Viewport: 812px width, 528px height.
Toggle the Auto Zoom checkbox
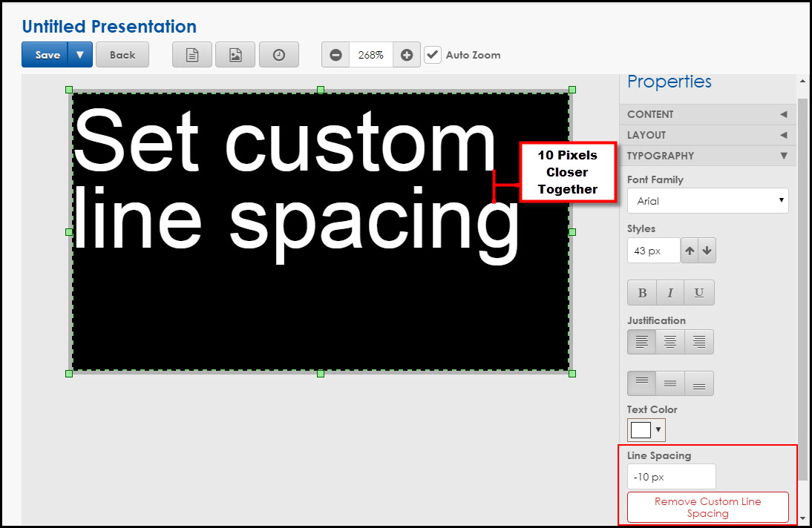click(x=432, y=54)
